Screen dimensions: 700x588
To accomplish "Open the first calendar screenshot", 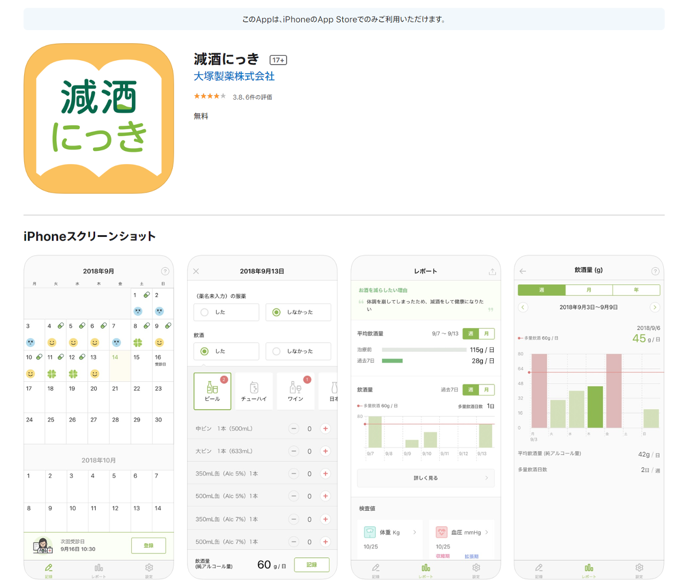I will pos(98,417).
